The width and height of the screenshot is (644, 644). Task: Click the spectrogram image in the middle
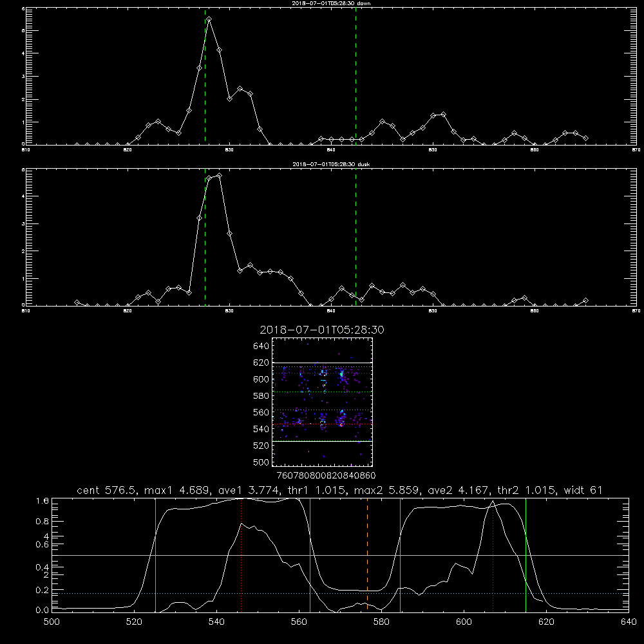(x=323, y=402)
